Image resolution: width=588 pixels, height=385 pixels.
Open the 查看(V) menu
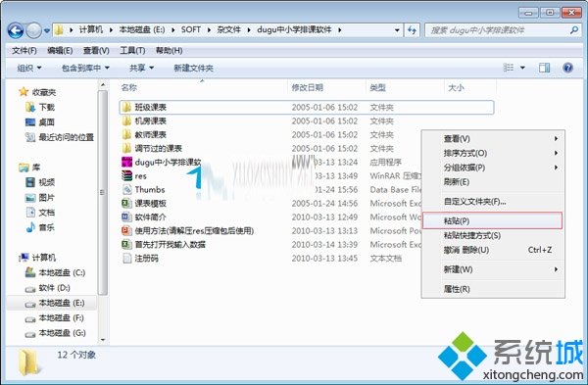96,50
